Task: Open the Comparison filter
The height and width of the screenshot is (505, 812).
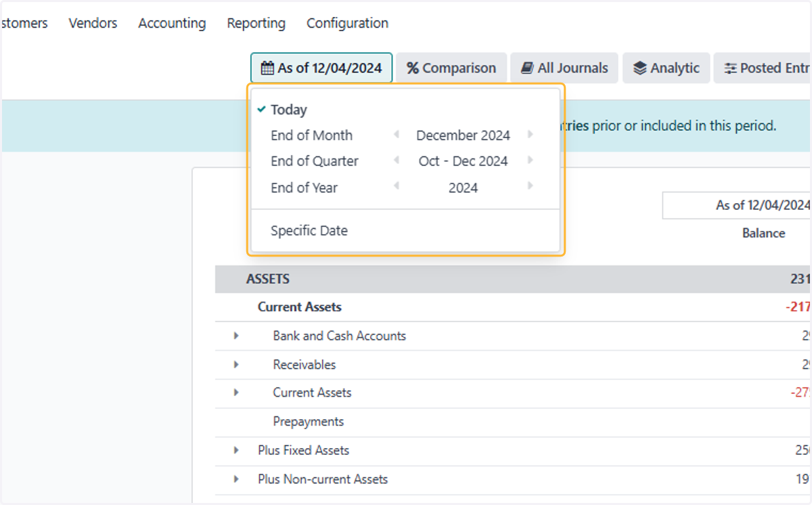Action: click(x=451, y=68)
